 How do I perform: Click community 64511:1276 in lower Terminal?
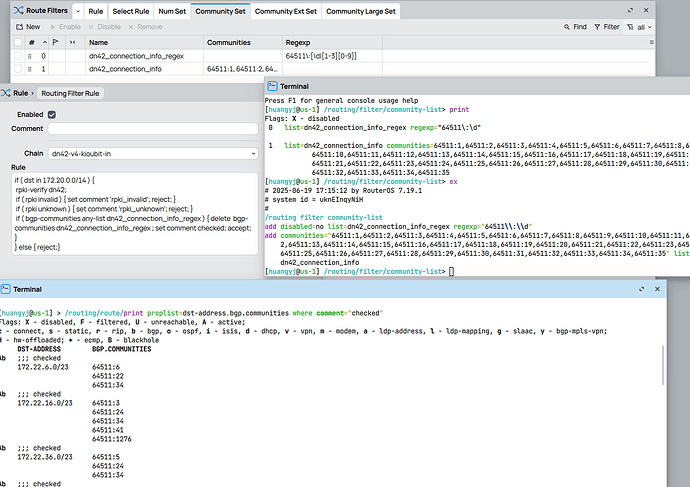pos(112,439)
